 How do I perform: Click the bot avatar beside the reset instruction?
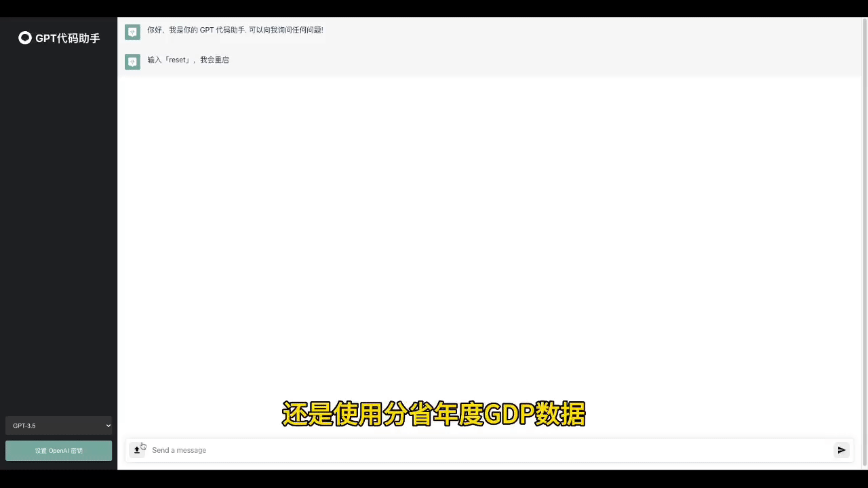[x=132, y=61]
